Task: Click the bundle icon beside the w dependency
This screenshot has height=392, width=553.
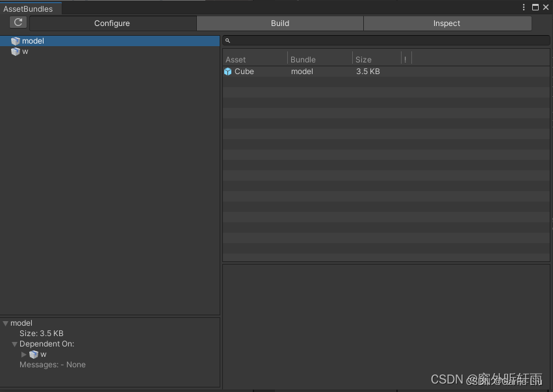Action: click(34, 354)
